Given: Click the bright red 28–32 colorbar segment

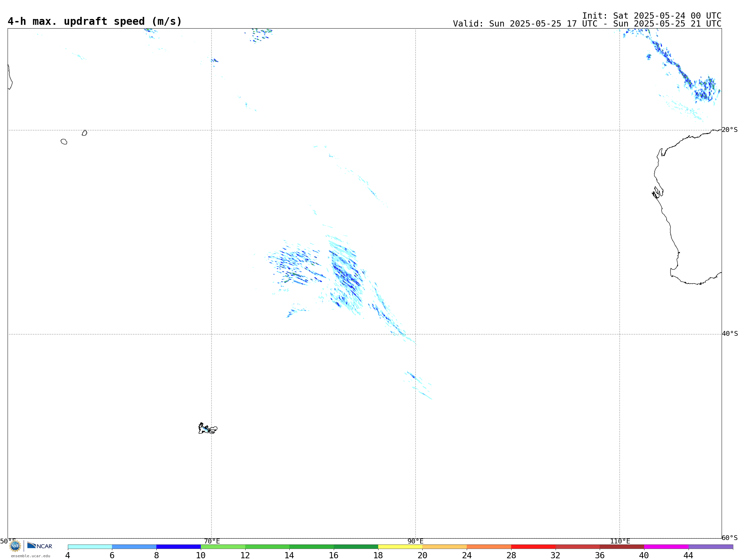Looking at the screenshot, I should point(533,547).
